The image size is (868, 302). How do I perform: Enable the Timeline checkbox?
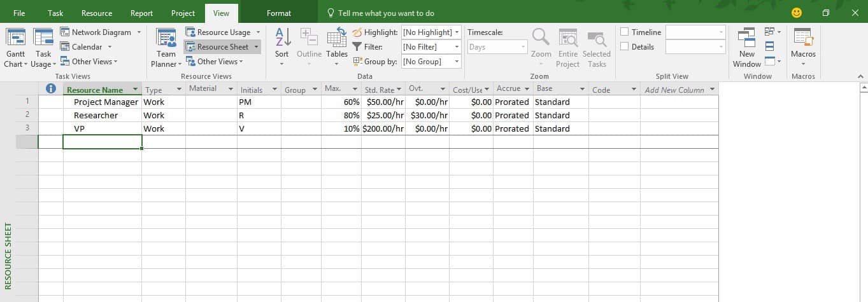pyautogui.click(x=625, y=32)
